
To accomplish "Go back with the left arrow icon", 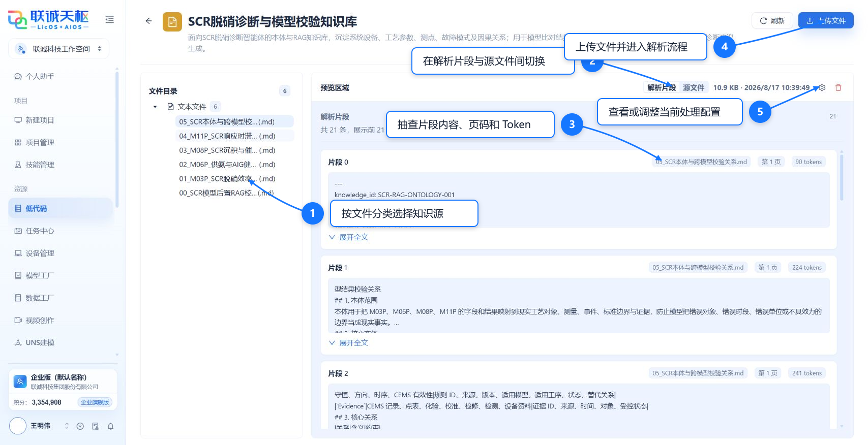I will [148, 21].
